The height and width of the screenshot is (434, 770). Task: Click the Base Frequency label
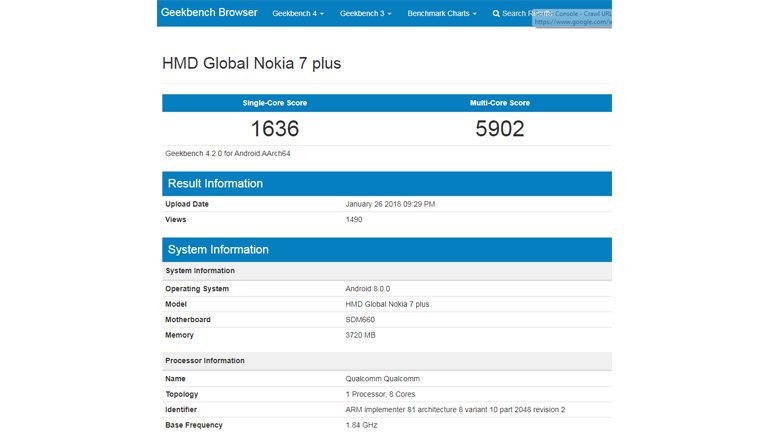[x=193, y=425]
